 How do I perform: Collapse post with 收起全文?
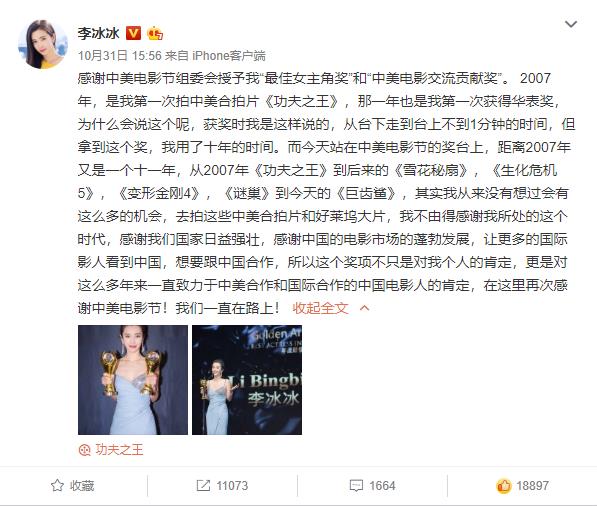pos(320,308)
